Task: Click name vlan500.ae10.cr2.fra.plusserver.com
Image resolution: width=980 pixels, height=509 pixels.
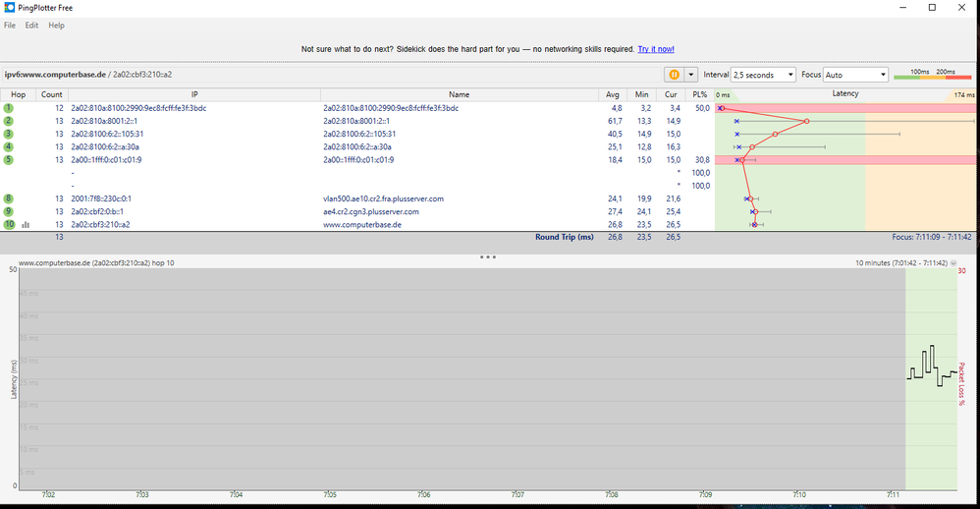Action: pyautogui.click(x=383, y=198)
